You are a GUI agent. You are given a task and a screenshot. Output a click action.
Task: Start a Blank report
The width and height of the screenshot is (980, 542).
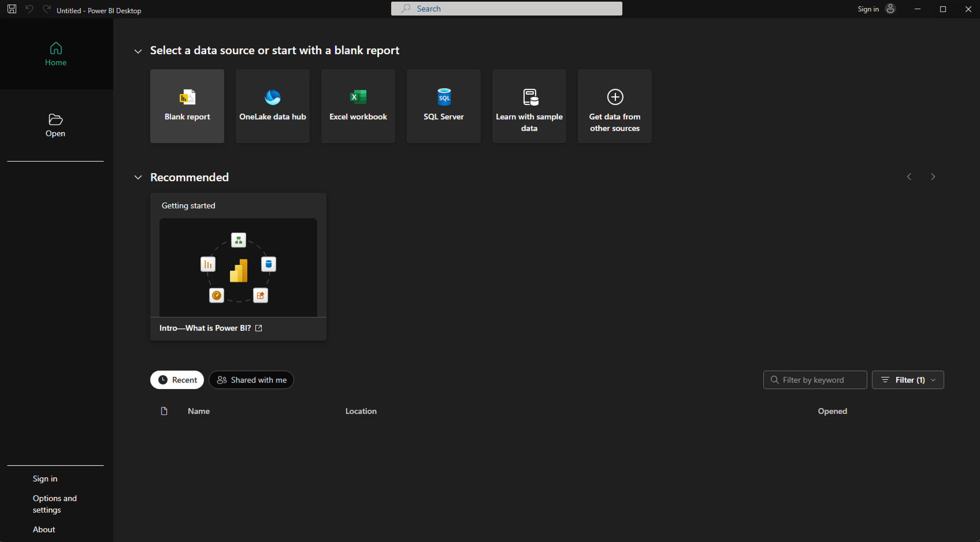pyautogui.click(x=187, y=106)
